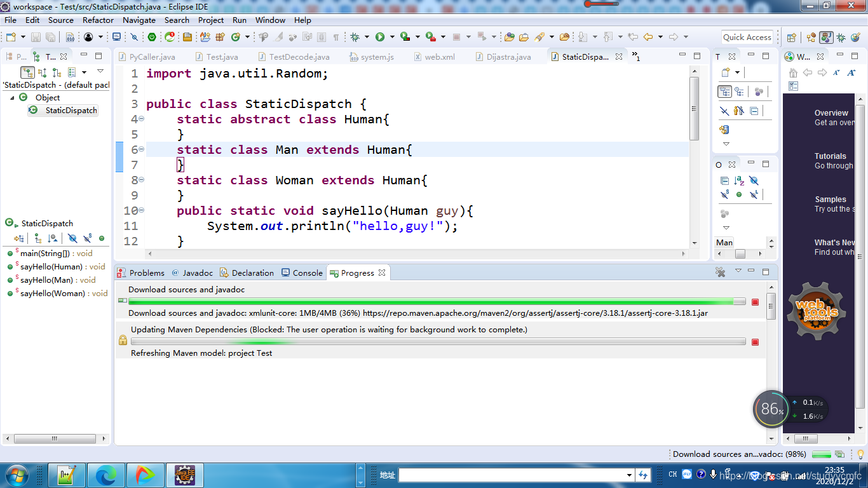Switch to the PyCaller.java editor tab
The image size is (868, 488).
point(147,57)
